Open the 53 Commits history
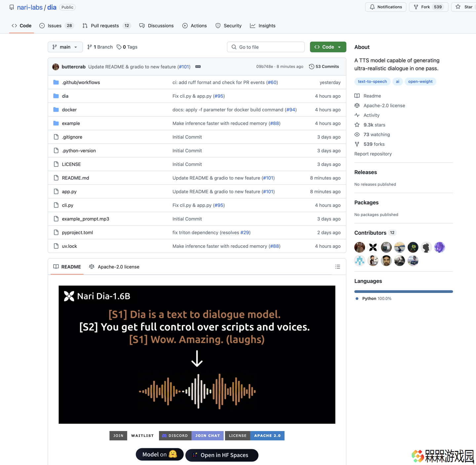The height and width of the screenshot is (465, 476). pyautogui.click(x=324, y=67)
